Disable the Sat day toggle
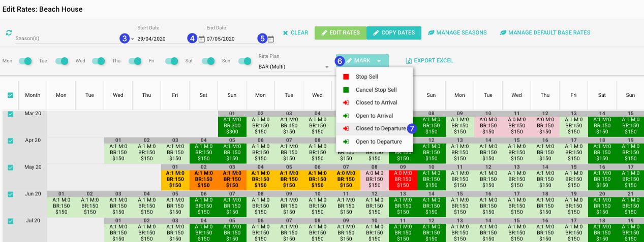644x242 pixels. tap(208, 61)
